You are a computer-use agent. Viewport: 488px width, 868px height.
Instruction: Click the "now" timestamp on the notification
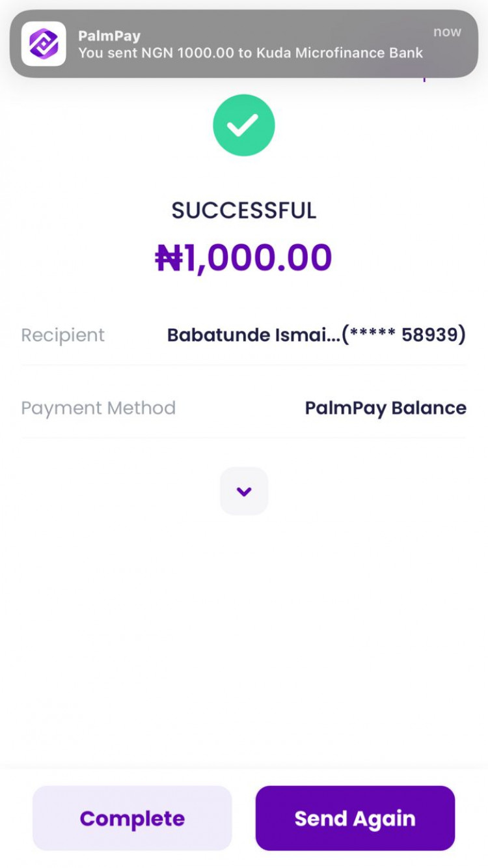[447, 32]
